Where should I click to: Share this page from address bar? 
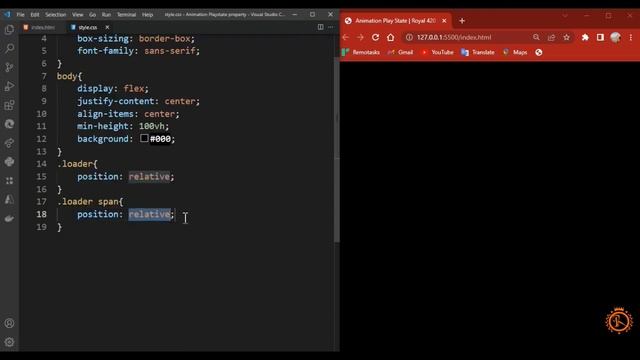[x=551, y=37]
